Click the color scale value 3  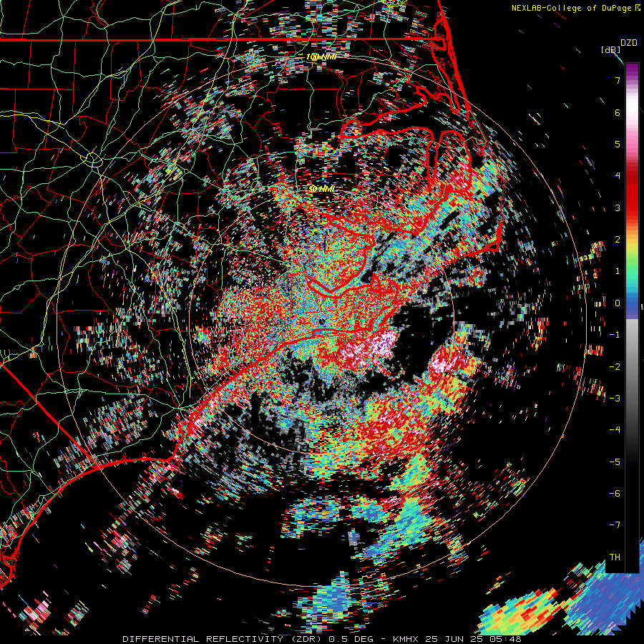[x=618, y=208]
